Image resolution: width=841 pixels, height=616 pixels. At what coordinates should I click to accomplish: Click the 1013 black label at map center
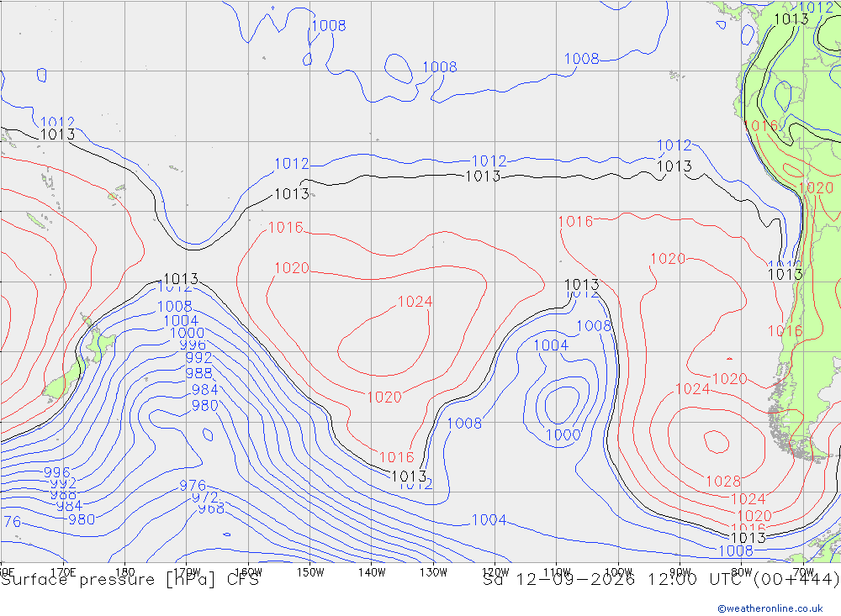click(482, 176)
